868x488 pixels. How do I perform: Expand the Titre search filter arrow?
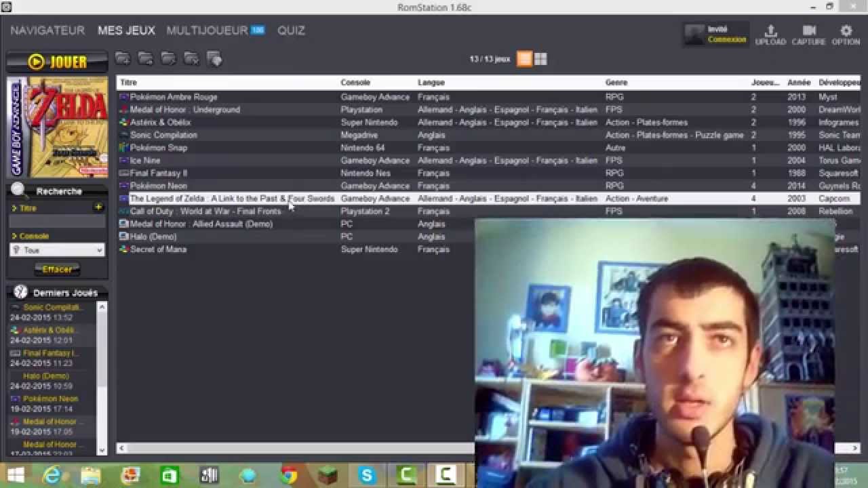tap(14, 208)
